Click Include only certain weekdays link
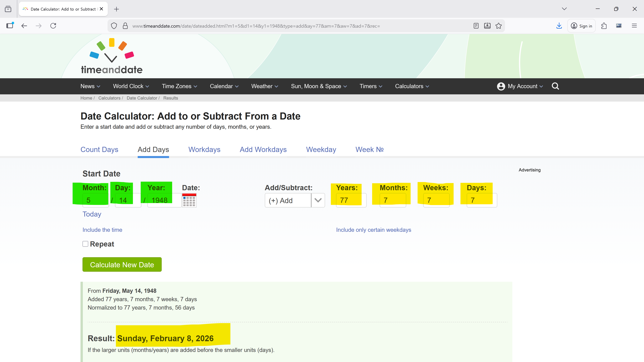 pos(373,230)
